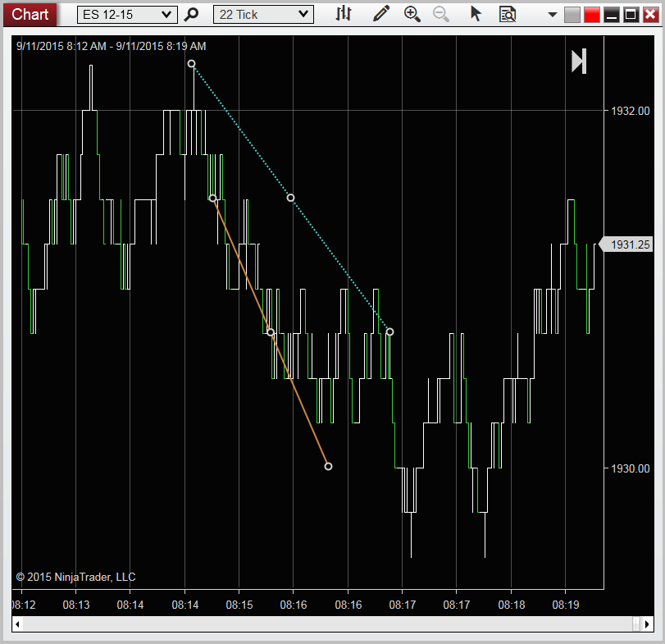Open the instrument selector ES 12-15
Image resolution: width=665 pixels, height=644 pixels.
point(127,15)
